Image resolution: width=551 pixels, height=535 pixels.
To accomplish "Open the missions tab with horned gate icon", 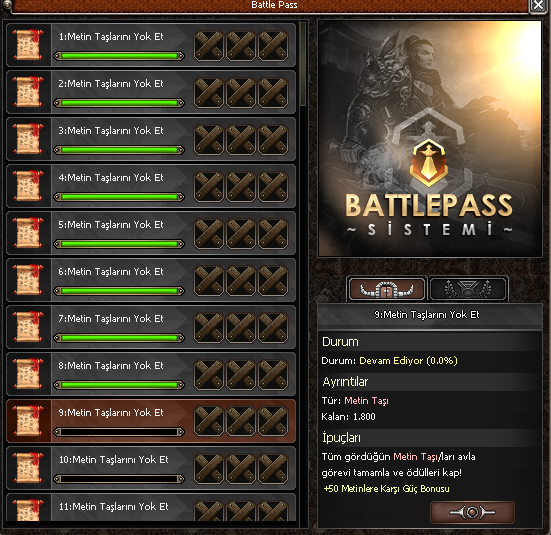I will click(x=387, y=289).
